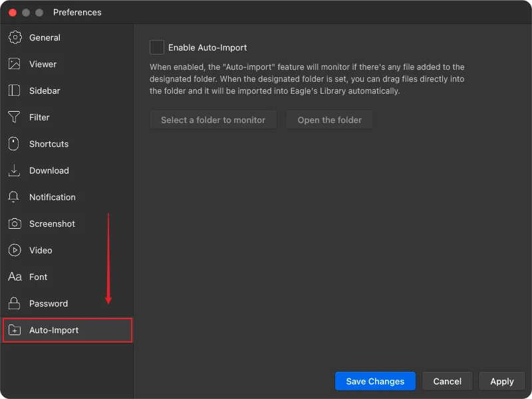
Task: Open Password label in list
Action: 49,303
